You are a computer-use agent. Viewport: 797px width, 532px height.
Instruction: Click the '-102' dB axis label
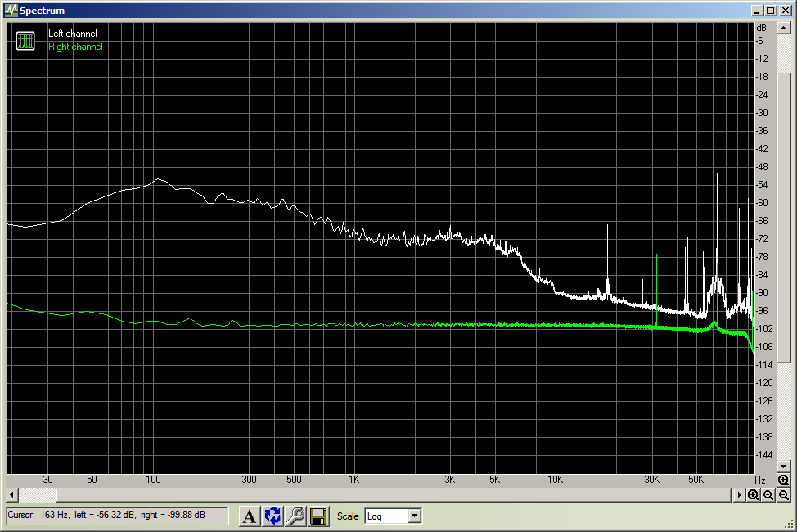coord(764,329)
